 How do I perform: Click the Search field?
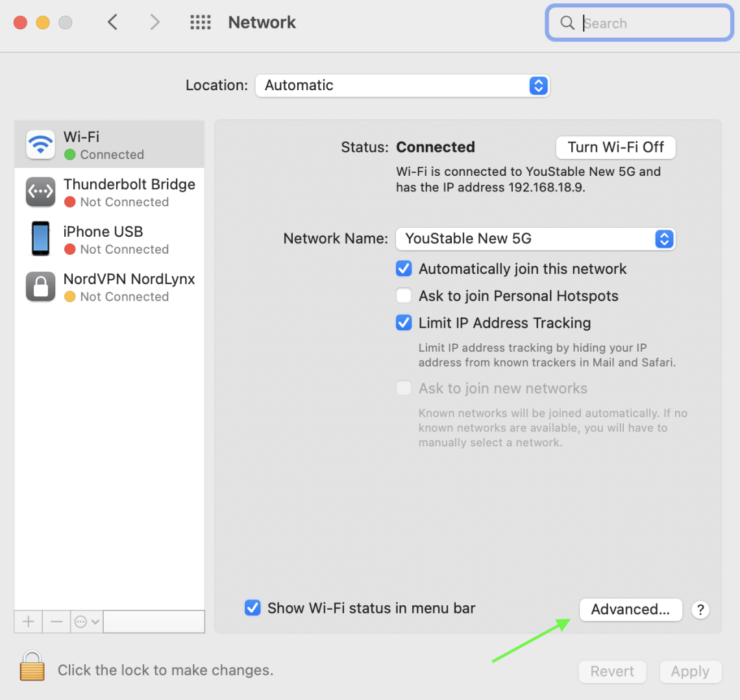(639, 23)
